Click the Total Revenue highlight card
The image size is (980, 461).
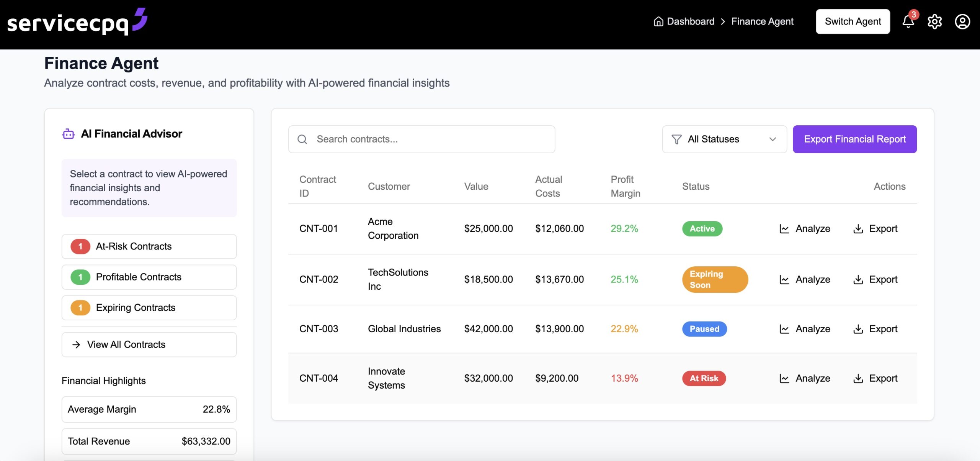tap(149, 441)
